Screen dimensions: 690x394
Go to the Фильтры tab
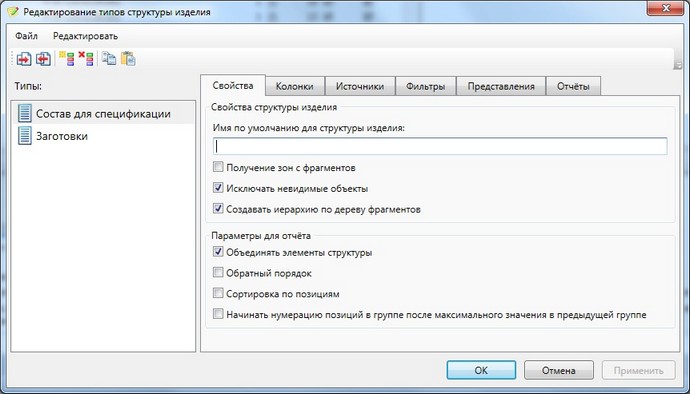426,86
